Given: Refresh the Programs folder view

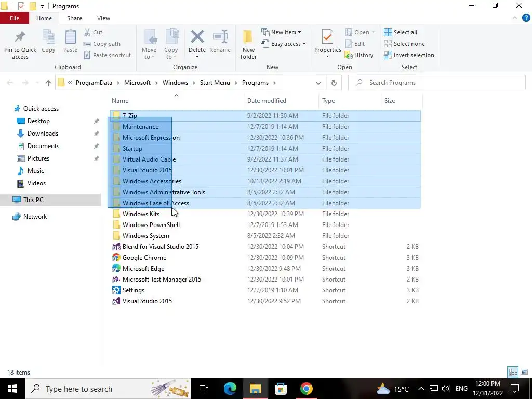Looking at the screenshot, I should [x=334, y=83].
